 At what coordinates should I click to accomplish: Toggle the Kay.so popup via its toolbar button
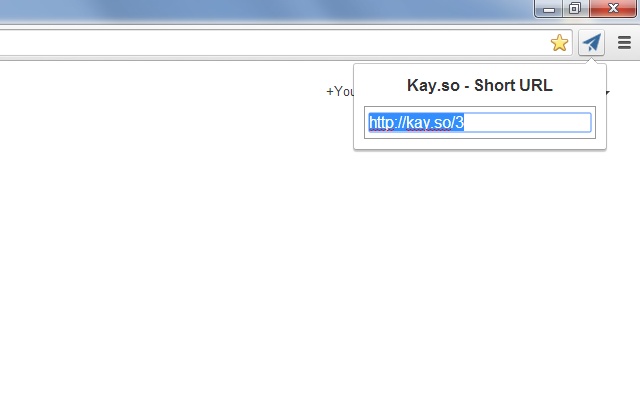(x=591, y=42)
